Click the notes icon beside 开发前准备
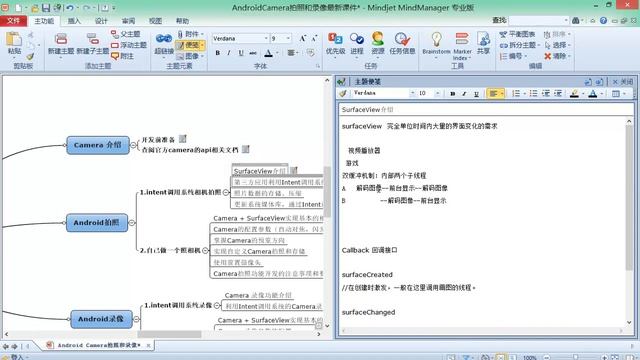The image size is (640, 360). 182,139
